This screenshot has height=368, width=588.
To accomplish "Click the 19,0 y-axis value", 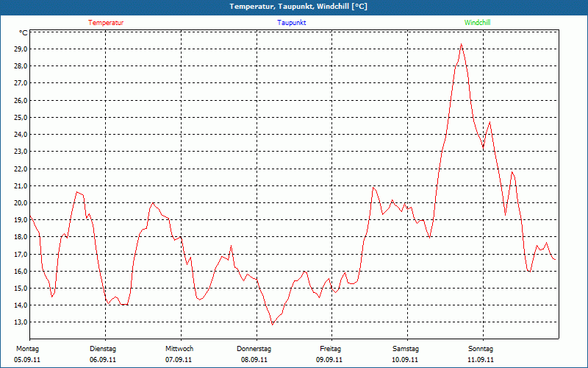I will pos(21,219).
